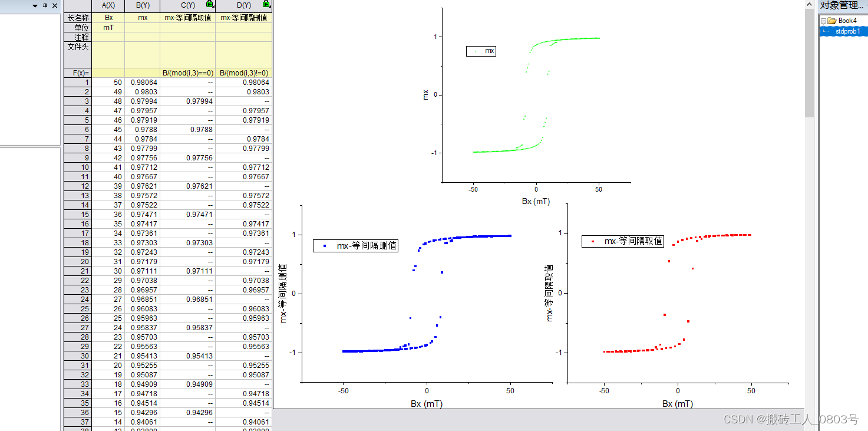
Task: Click the blue legend square symbol
Action: (325, 246)
